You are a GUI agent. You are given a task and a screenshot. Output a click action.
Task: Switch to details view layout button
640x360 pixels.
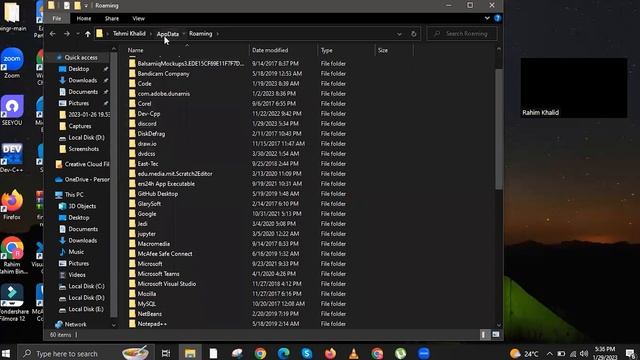pos(484,335)
